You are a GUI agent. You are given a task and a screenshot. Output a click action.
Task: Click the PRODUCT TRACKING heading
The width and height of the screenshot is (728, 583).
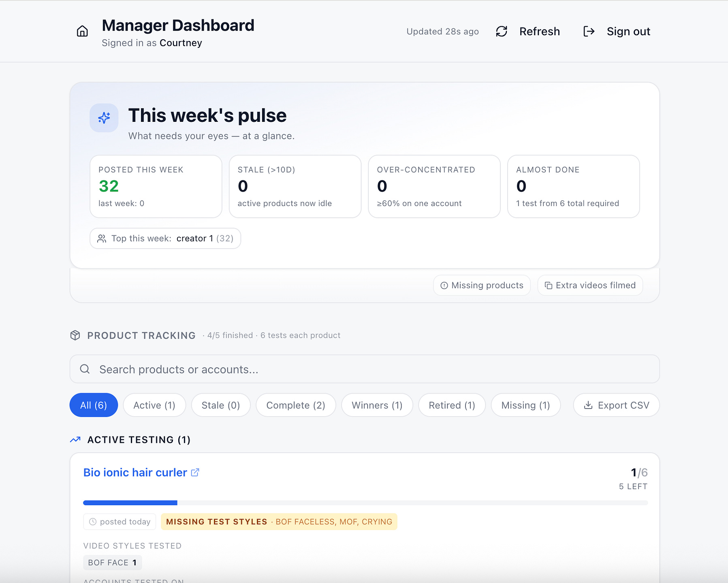[141, 335]
